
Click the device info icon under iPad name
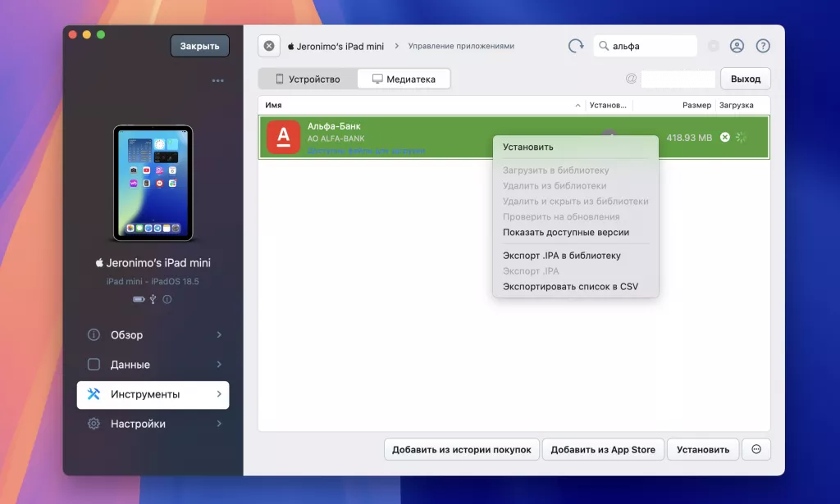(167, 300)
